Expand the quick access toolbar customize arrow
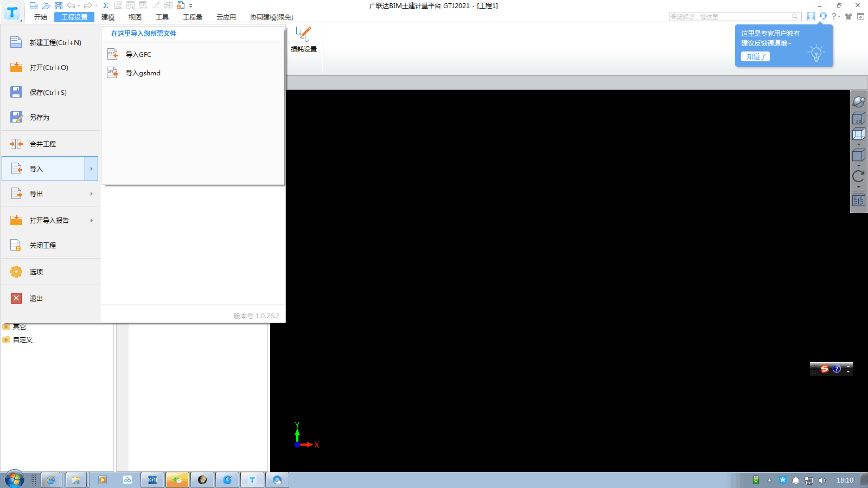 tap(190, 6)
